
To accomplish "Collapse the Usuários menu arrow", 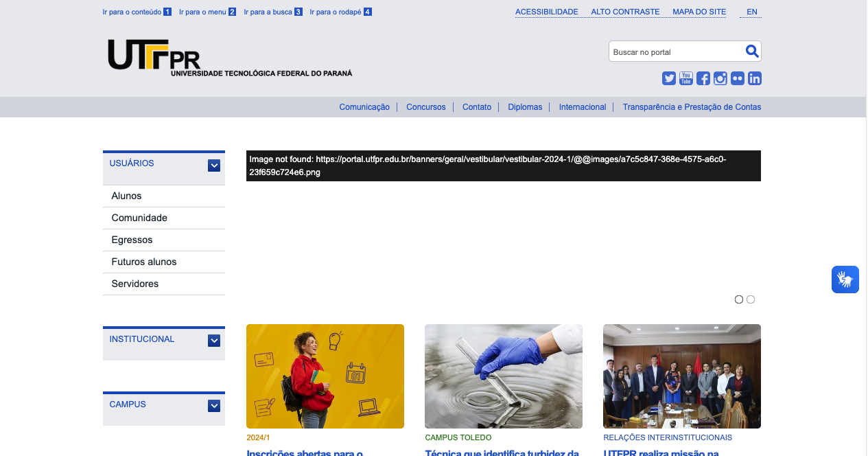I will [x=214, y=166].
